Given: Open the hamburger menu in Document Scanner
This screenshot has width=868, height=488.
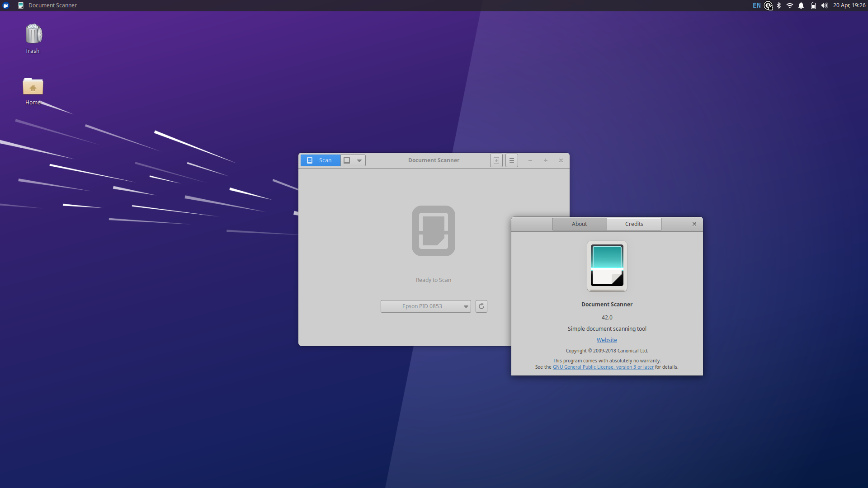Looking at the screenshot, I should click(x=511, y=160).
